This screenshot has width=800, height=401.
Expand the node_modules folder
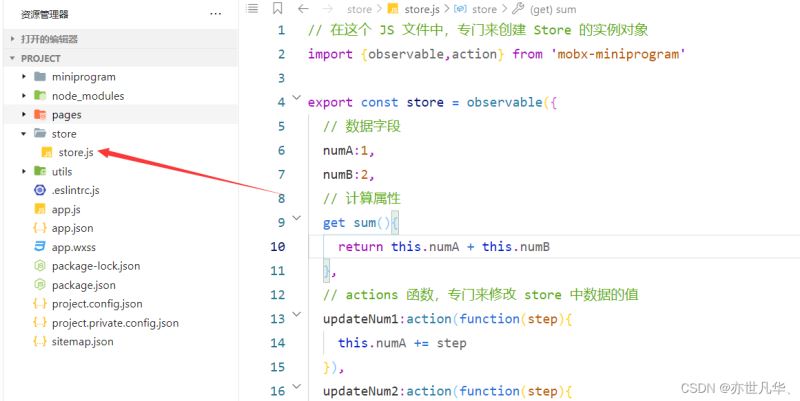[24, 96]
